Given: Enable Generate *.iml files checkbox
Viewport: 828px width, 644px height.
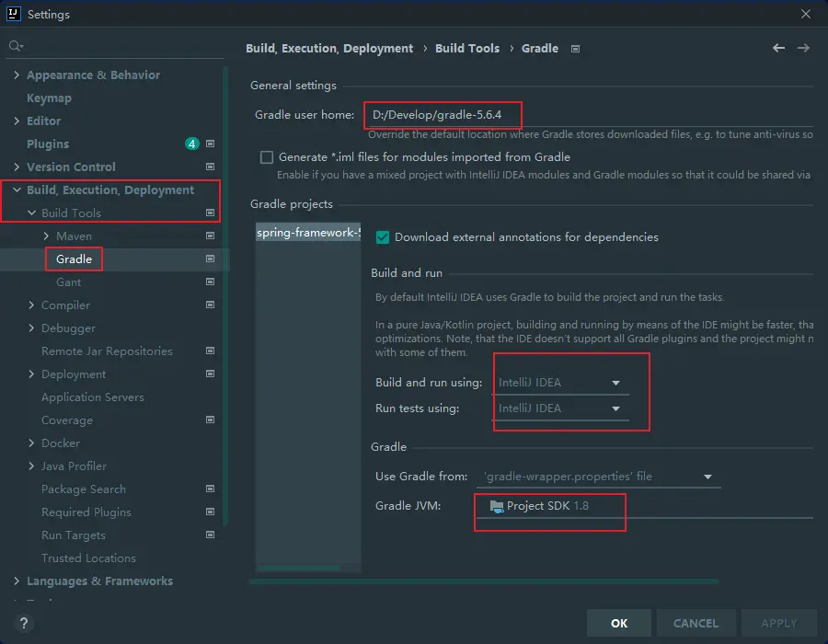Looking at the screenshot, I should [x=267, y=157].
